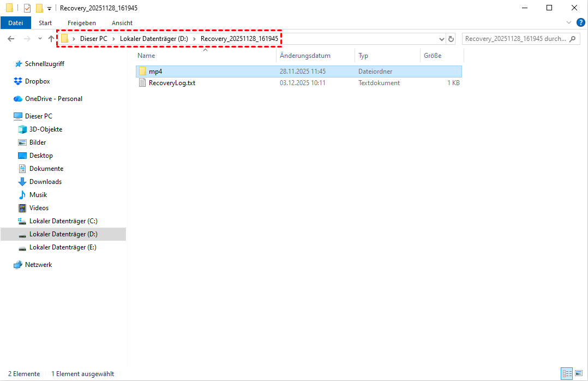
Task: Refresh the current folder view
Action: coord(451,39)
